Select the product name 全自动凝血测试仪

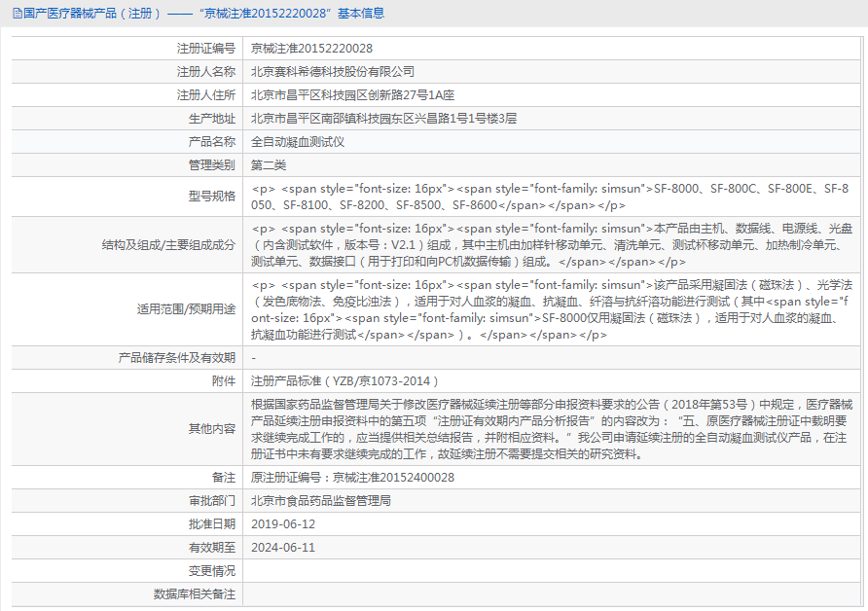point(298,142)
